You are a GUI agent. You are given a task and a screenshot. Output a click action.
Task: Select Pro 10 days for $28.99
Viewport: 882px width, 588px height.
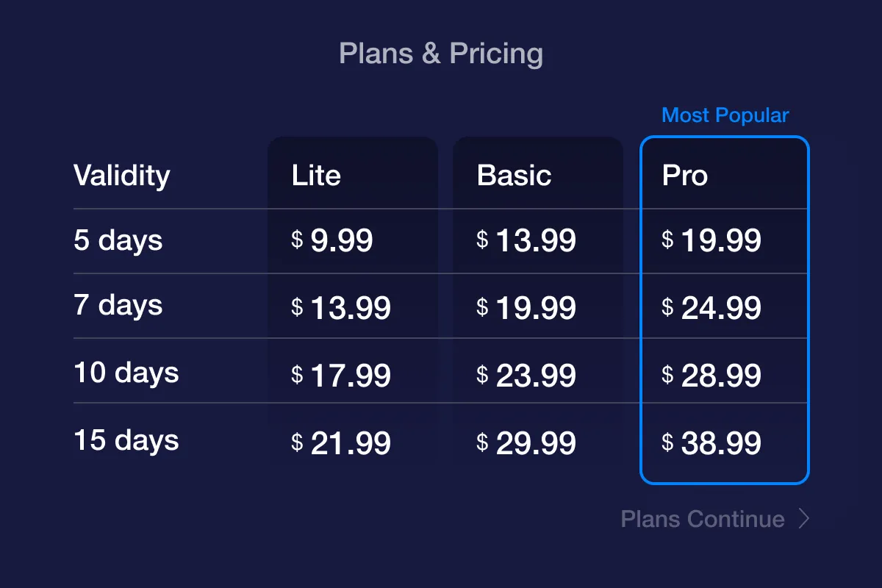pos(711,376)
